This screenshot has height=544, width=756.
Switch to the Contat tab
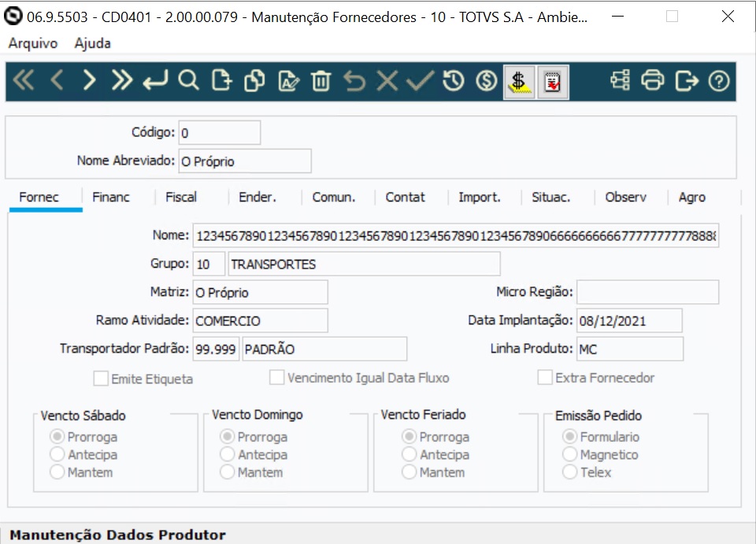pos(405,197)
